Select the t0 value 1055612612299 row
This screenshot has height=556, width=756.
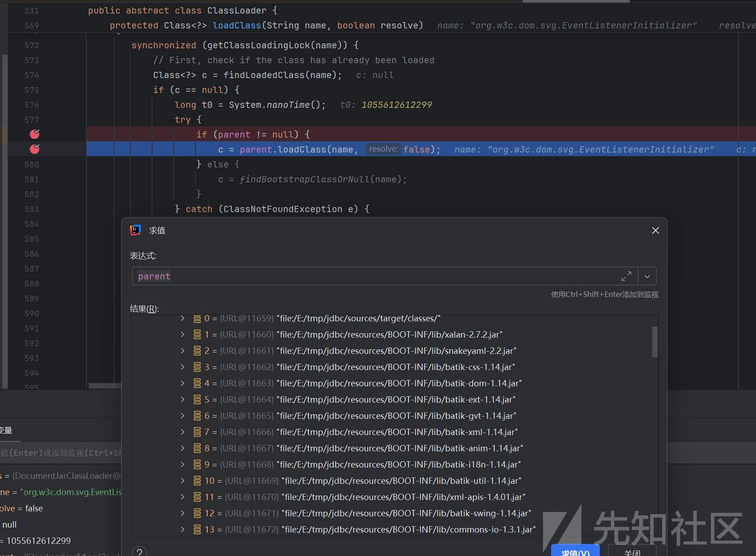point(60,541)
